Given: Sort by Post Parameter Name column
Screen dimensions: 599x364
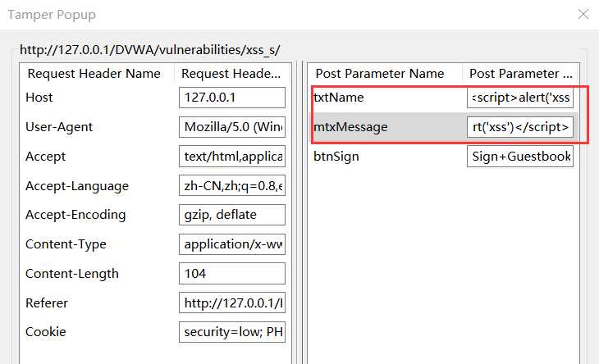Looking at the screenshot, I should 380,74.
